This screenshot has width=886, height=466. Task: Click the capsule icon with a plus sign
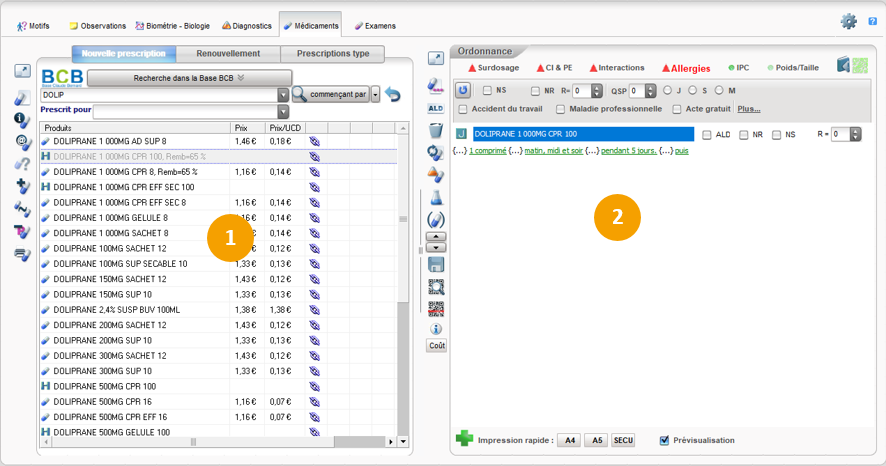pos(22,186)
